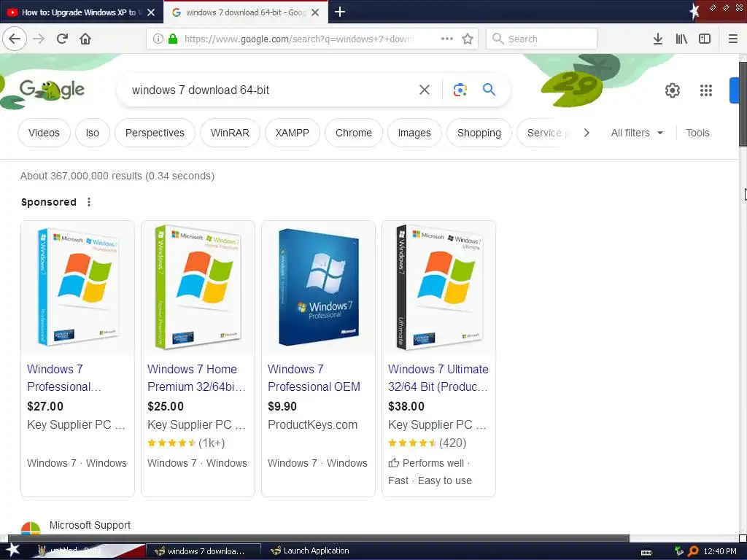Open the Sponsored options three-dot menu
The image size is (747, 560).
pos(88,202)
